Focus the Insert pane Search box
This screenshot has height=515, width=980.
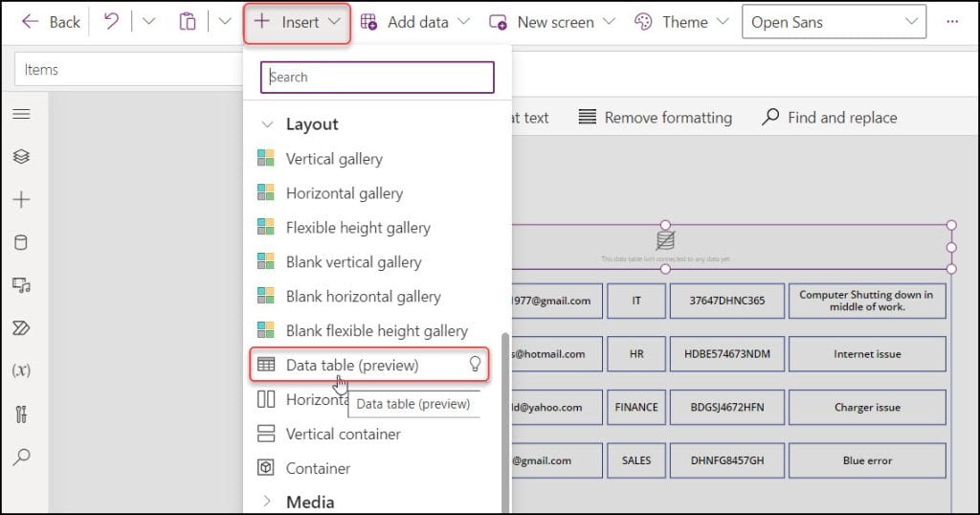tap(377, 77)
